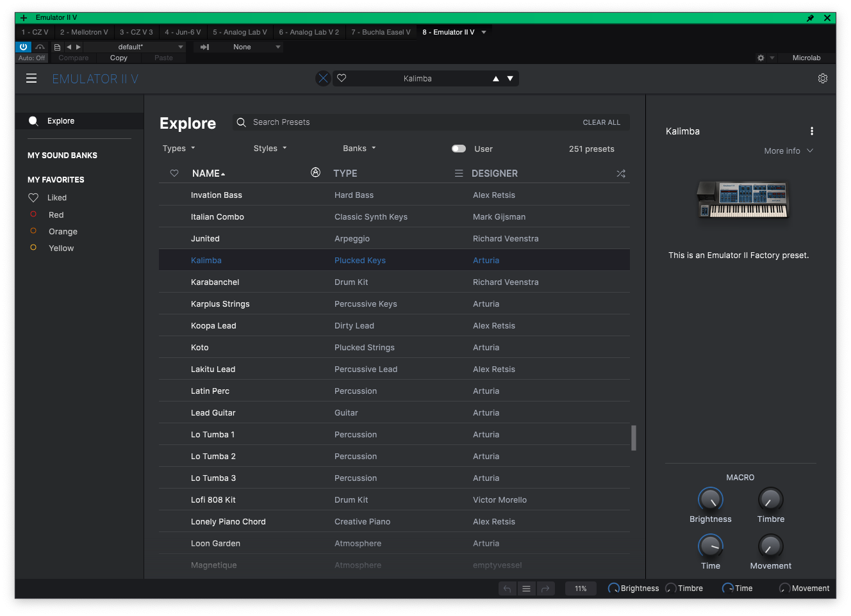Click the host settings gear icon

pos(761,58)
